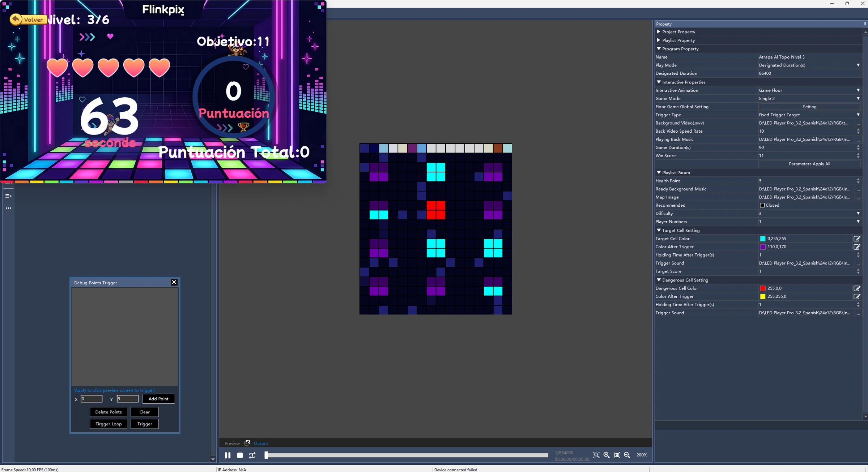This screenshot has height=472, width=868.
Task: Click the Delete Points button
Action: [x=109, y=412]
